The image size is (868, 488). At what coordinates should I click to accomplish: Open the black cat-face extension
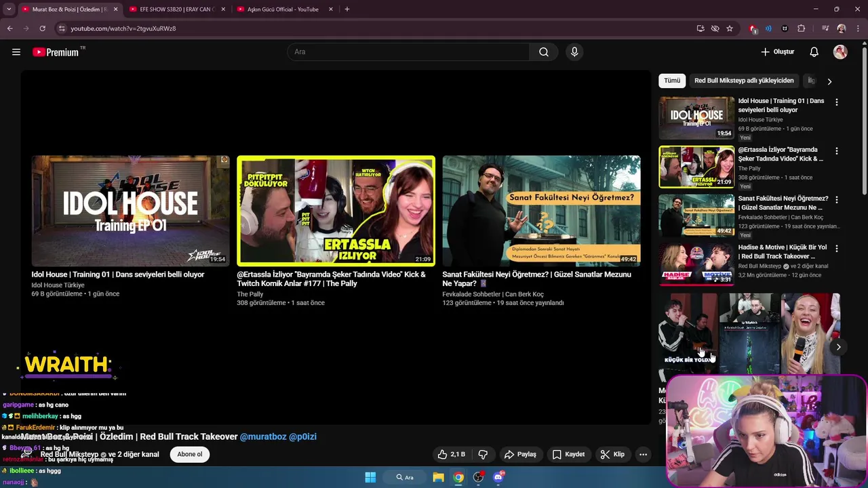[785, 28]
